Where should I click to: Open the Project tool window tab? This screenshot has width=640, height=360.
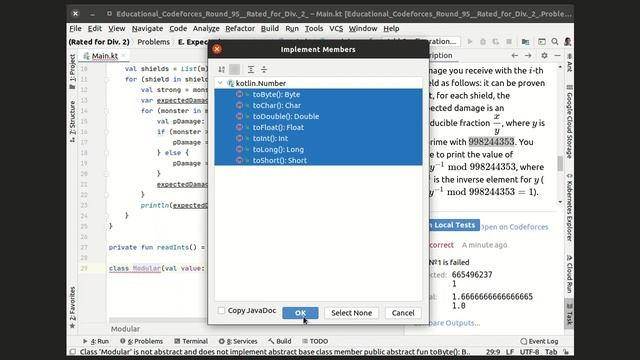pos(72,71)
